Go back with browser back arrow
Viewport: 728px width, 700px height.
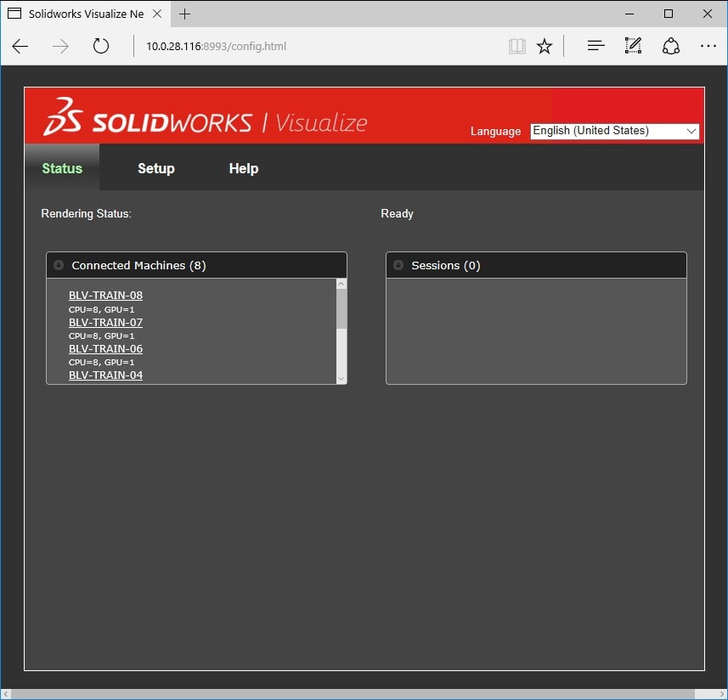20,47
